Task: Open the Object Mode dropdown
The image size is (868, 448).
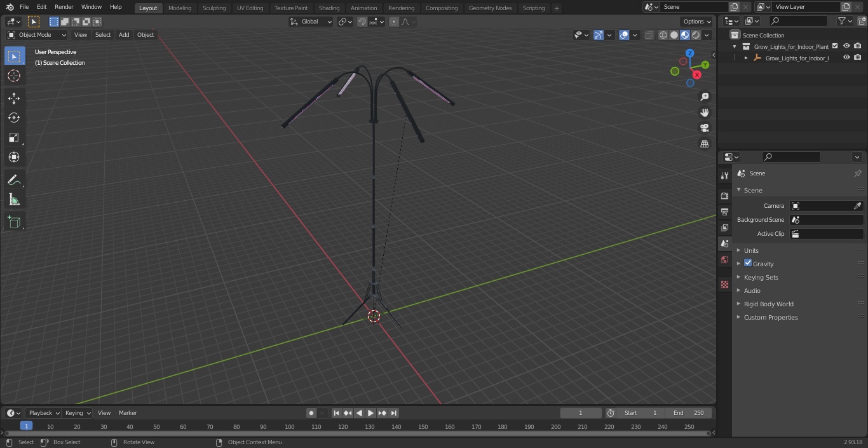Action: [x=37, y=35]
